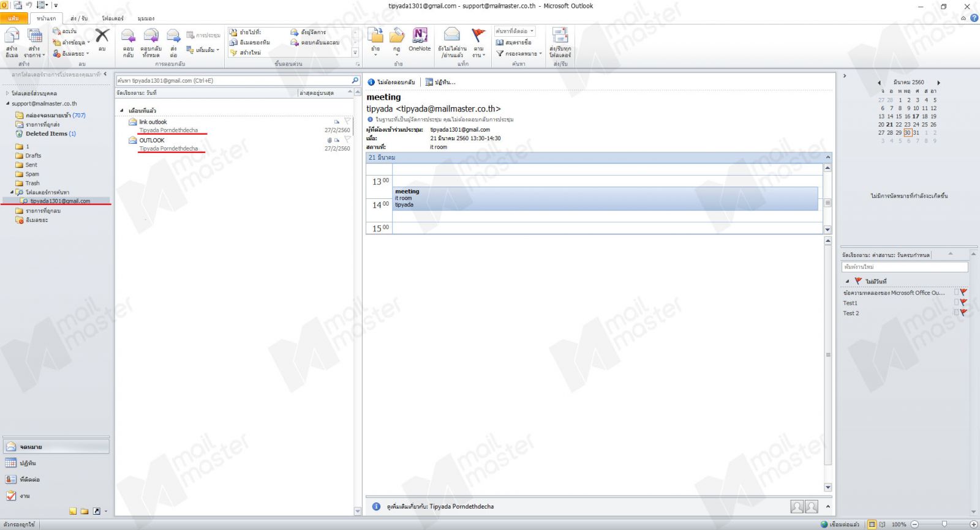Viewport: 980px width, 530px height.
Task: Click the Folder List icon at navigation bottom
Action: 85,511
